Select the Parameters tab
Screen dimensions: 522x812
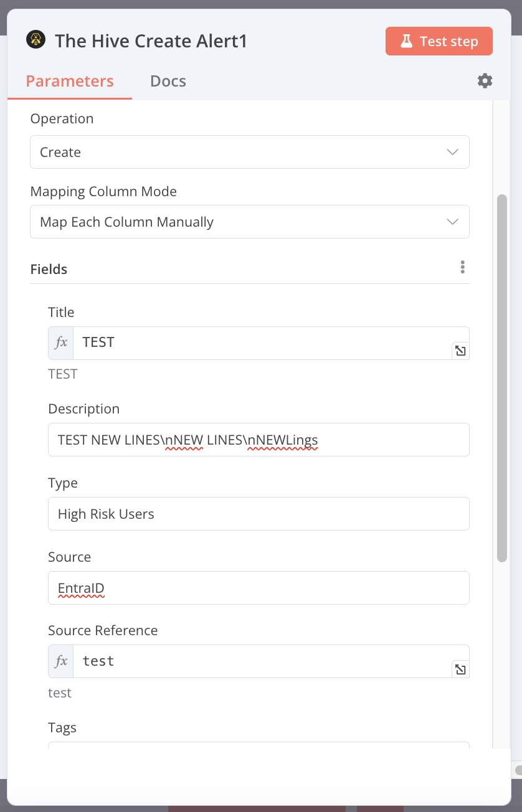pyautogui.click(x=69, y=81)
